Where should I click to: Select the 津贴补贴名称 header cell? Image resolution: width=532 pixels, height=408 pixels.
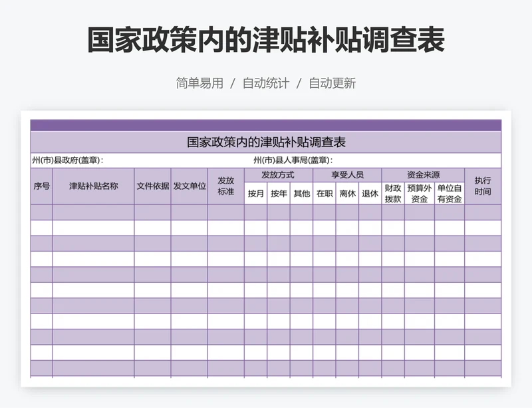click(93, 186)
